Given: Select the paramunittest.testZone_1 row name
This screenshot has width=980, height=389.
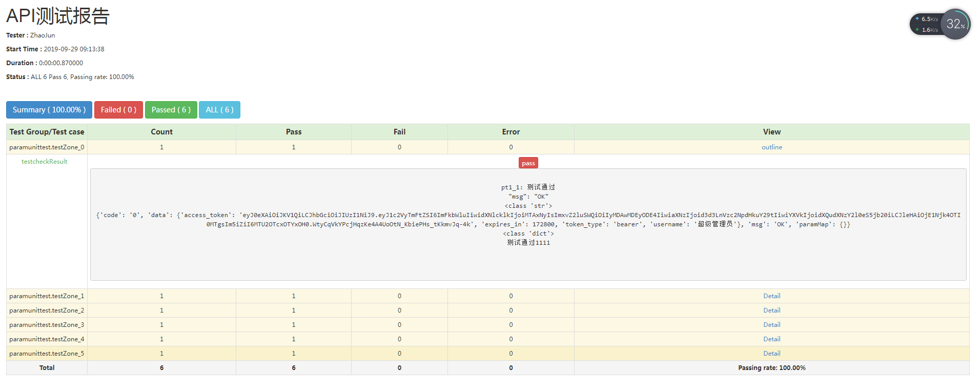Looking at the screenshot, I should tap(47, 296).
